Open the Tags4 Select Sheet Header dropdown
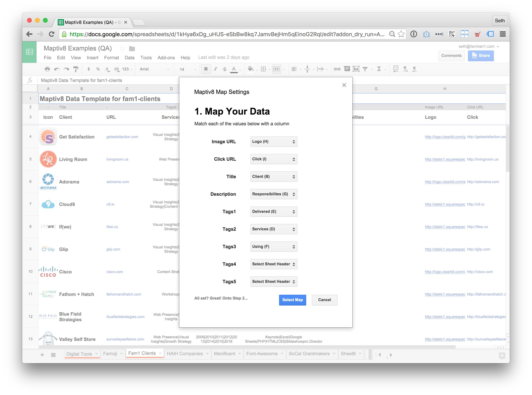 tap(274, 264)
